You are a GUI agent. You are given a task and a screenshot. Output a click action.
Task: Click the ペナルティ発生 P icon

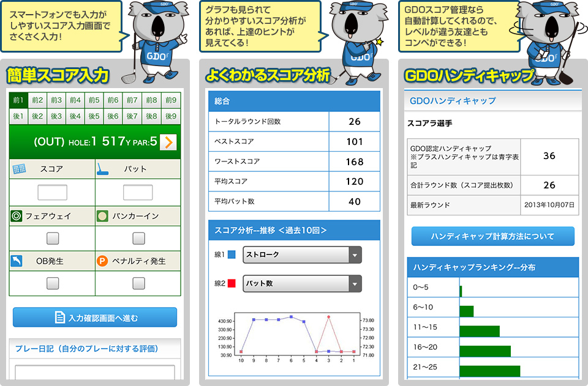[x=104, y=259]
